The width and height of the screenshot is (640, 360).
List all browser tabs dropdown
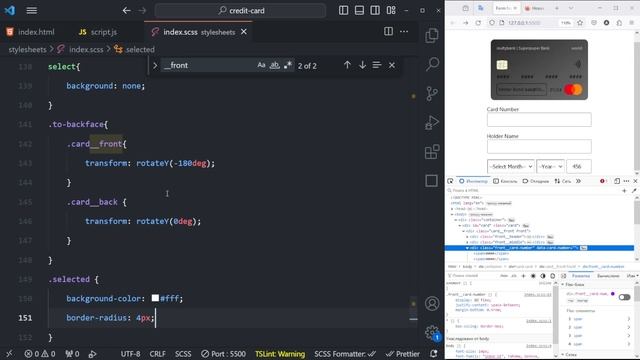[571, 8]
